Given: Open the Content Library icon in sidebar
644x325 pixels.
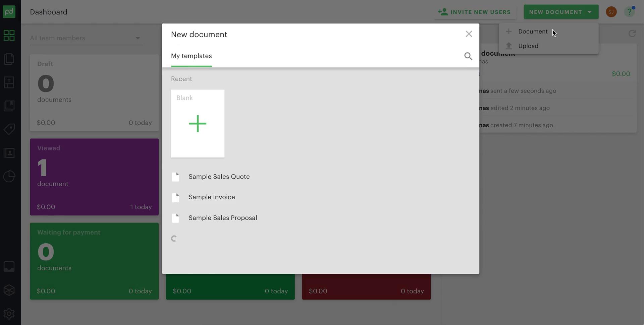Looking at the screenshot, I should click(9, 106).
